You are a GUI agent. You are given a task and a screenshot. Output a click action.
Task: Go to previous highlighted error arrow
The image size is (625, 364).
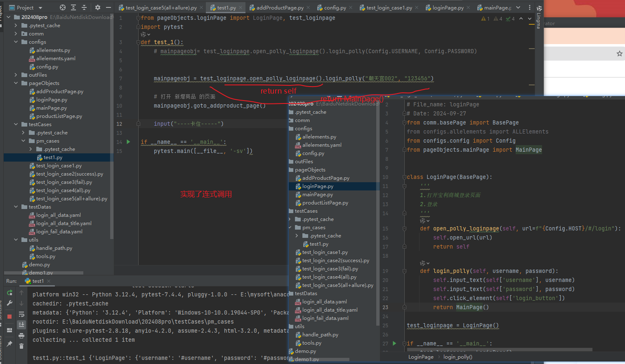coord(521,19)
